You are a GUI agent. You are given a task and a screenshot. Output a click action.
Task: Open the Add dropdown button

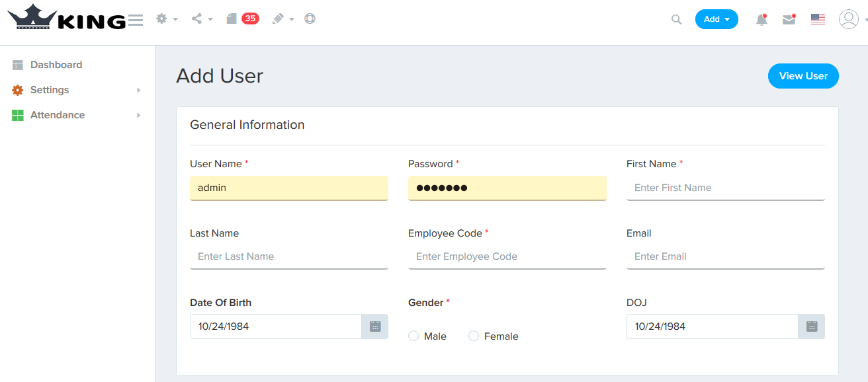[716, 19]
